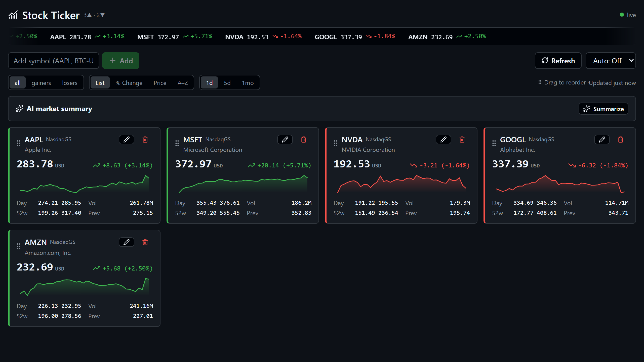Click the AAPL uptrend arrow in ticker strip
Image resolution: width=644 pixels, height=362 pixels.
click(98, 36)
